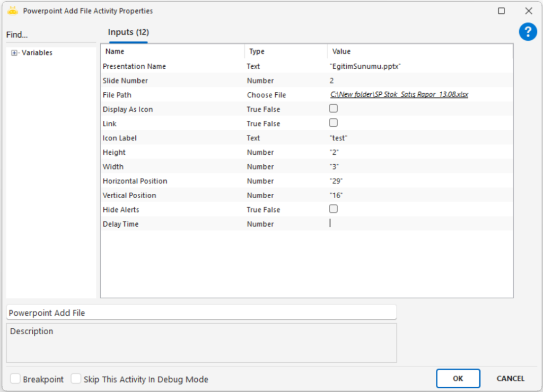543x392 pixels.
Task: Click the Presentation Name value EgitimSunumu.pptx
Action: (x=365, y=66)
